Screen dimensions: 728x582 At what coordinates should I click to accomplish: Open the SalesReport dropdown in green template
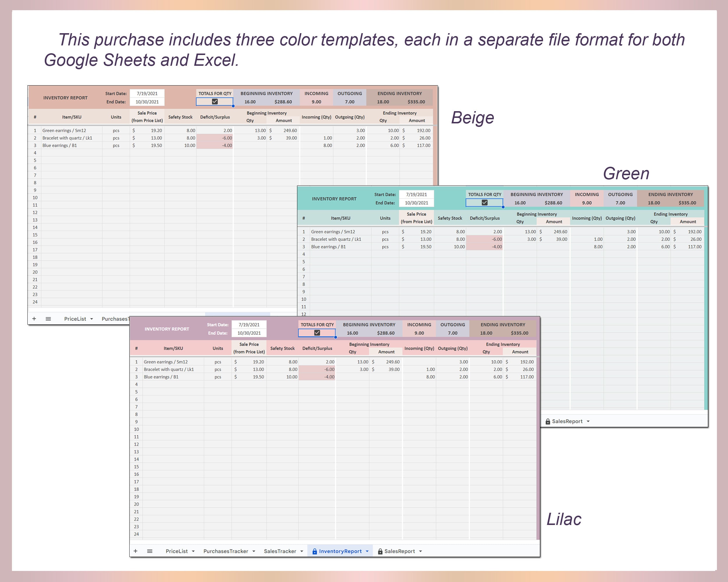[x=588, y=421]
